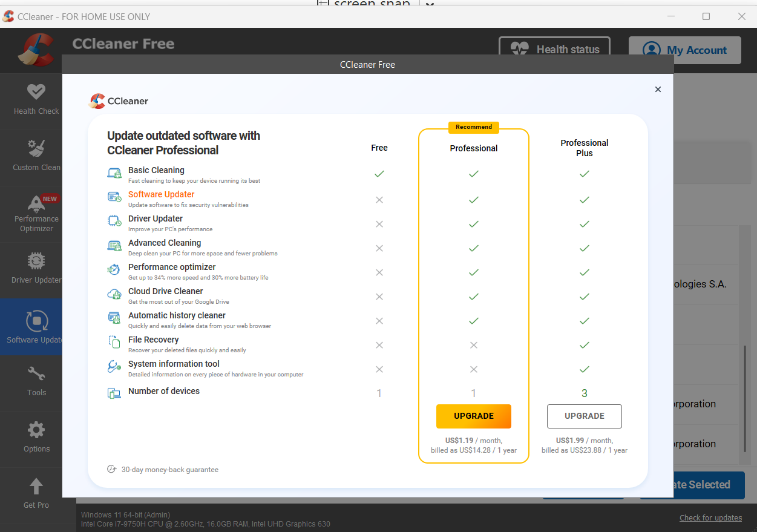Click the File Recovery feature icon
Screen dimensions: 757x532
tap(114, 342)
